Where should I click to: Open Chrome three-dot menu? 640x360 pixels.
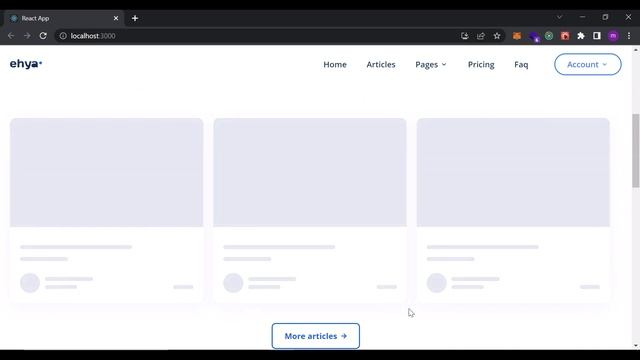click(629, 36)
